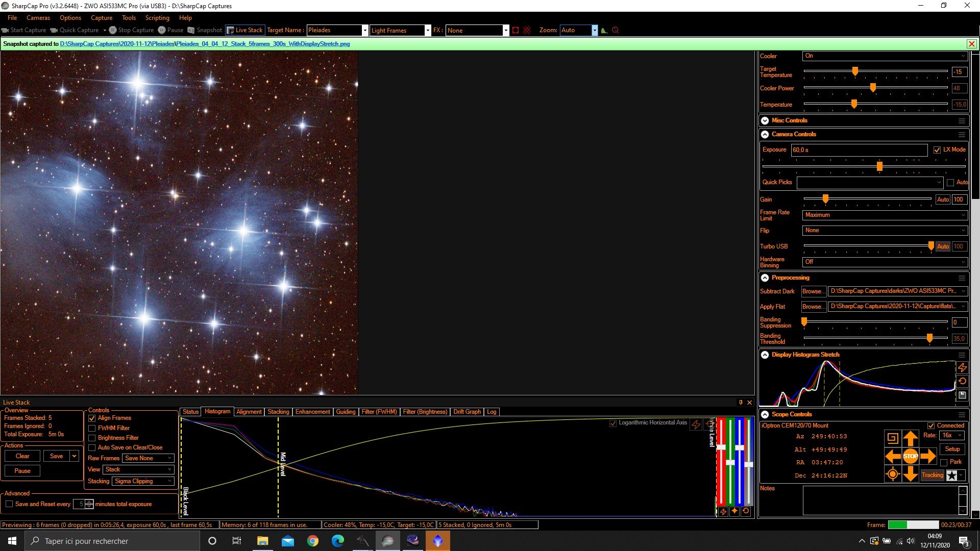
Task: Open the Scripting menu
Action: (x=157, y=18)
